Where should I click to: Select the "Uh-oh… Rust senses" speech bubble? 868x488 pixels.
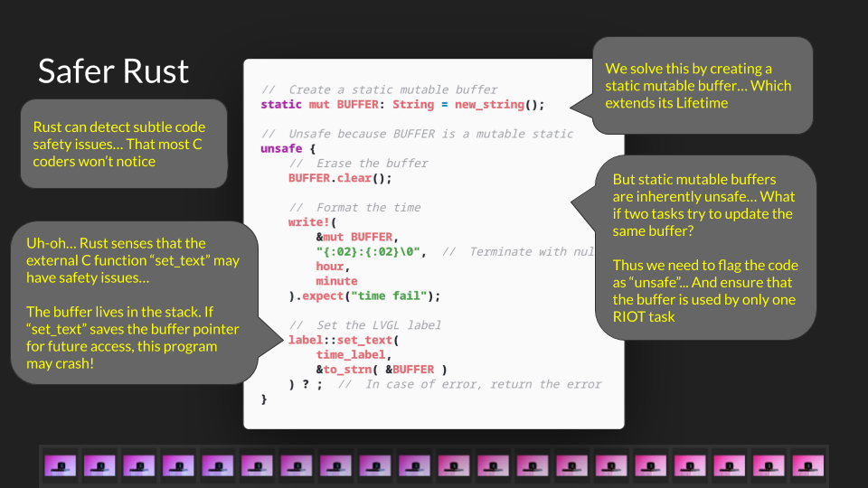pos(131,301)
